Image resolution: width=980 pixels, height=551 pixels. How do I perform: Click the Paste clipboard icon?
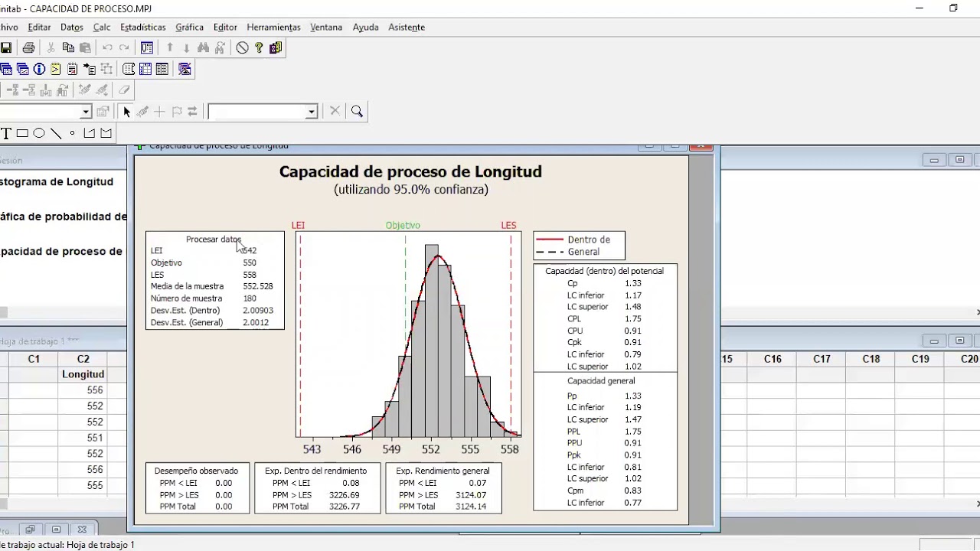(x=85, y=47)
